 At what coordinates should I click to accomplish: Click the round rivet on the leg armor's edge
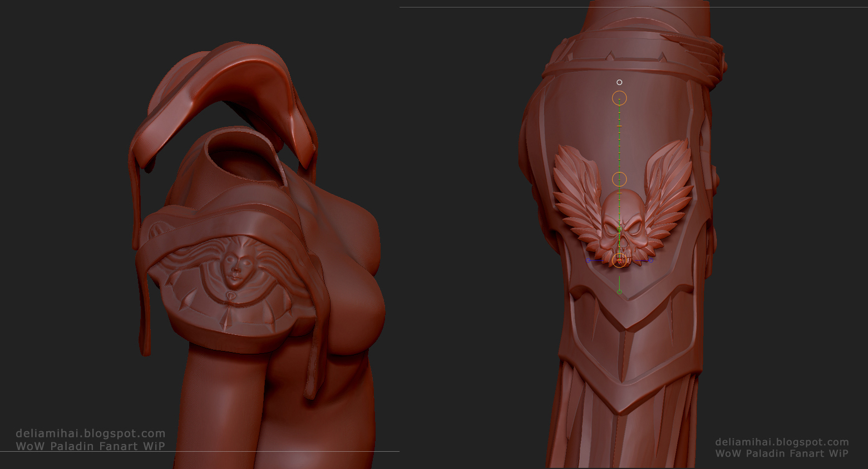(x=715, y=181)
